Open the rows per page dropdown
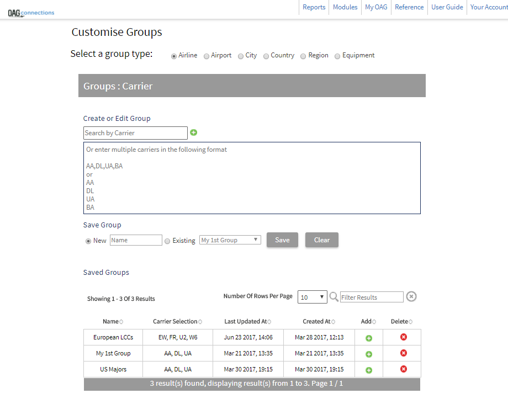Viewport: 508px width, 420px height. 313,297
